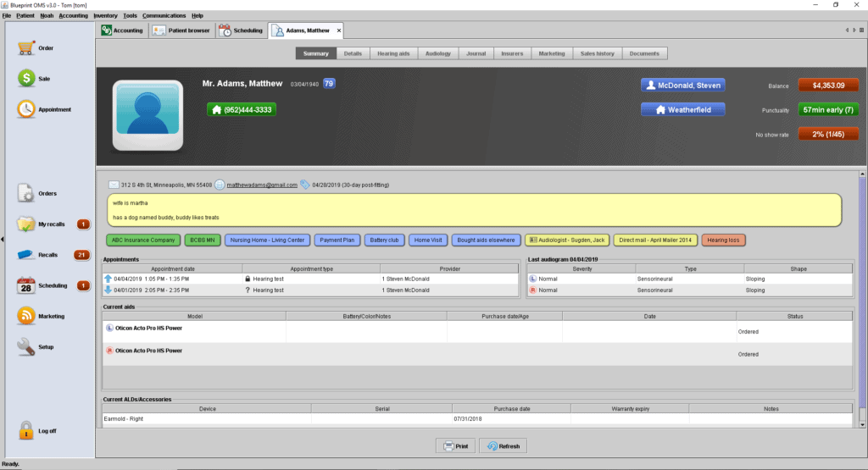This screenshot has height=470, width=868.
Task: Open the Inventory menu
Action: point(105,15)
